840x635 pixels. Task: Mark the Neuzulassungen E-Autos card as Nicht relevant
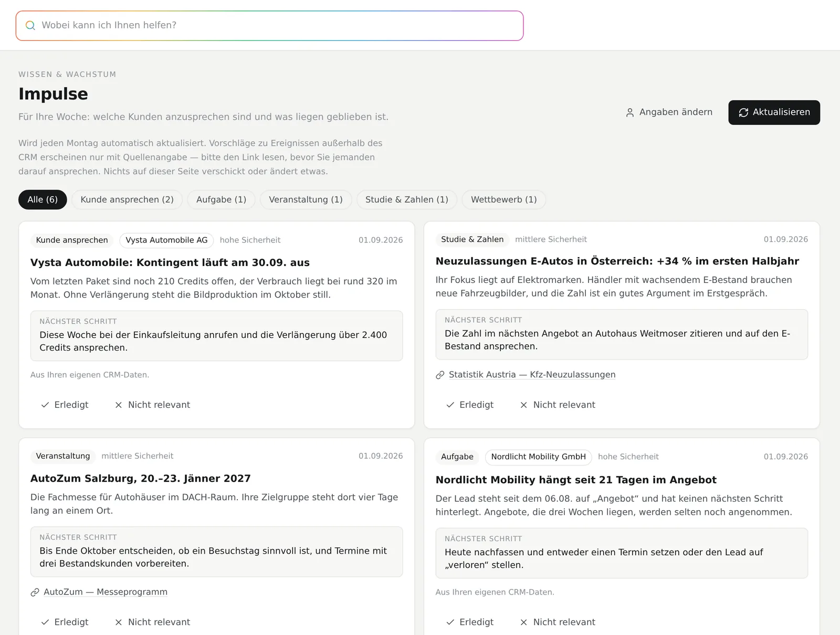tap(558, 405)
